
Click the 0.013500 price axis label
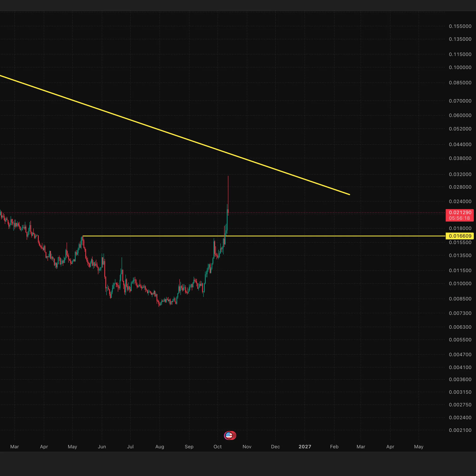click(460, 255)
